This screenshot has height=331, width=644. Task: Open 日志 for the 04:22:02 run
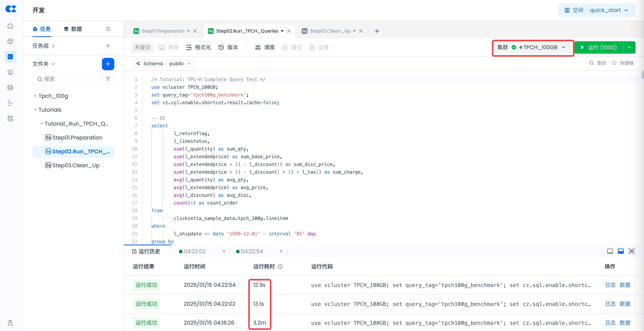(x=610, y=304)
